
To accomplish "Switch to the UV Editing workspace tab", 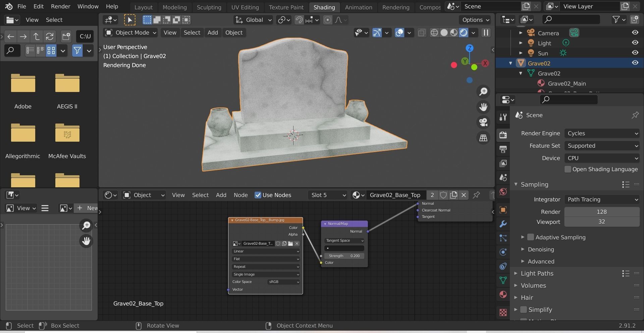I will pos(245,7).
